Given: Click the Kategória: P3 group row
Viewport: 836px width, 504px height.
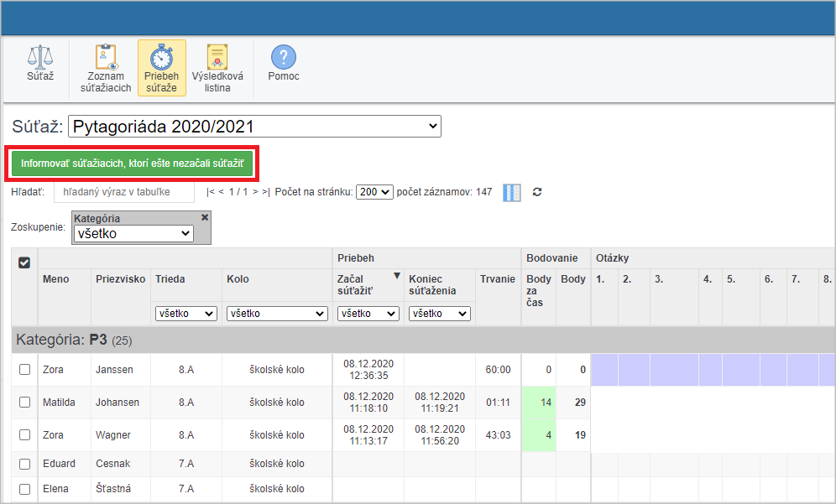Looking at the screenshot, I should [x=423, y=340].
